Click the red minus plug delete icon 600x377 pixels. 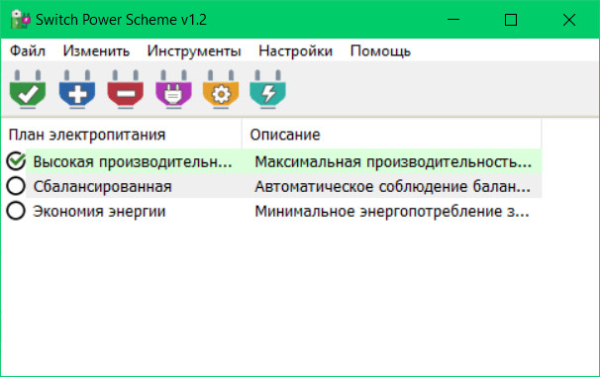tap(126, 89)
